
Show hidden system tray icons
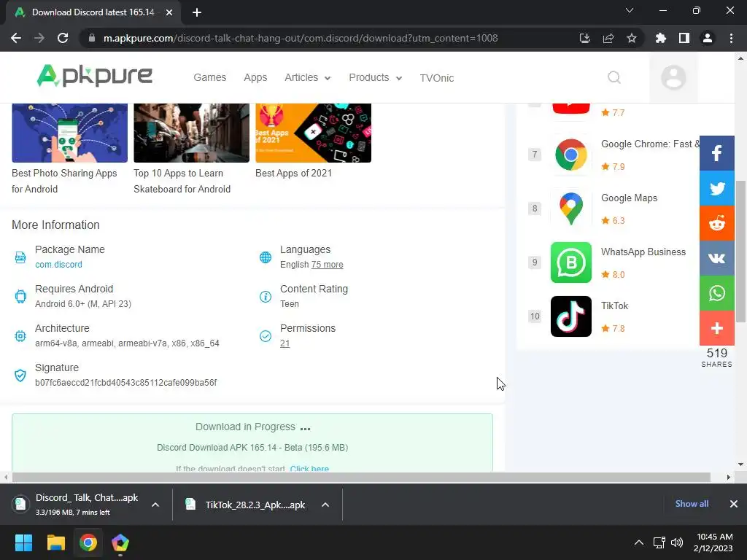[x=639, y=542]
